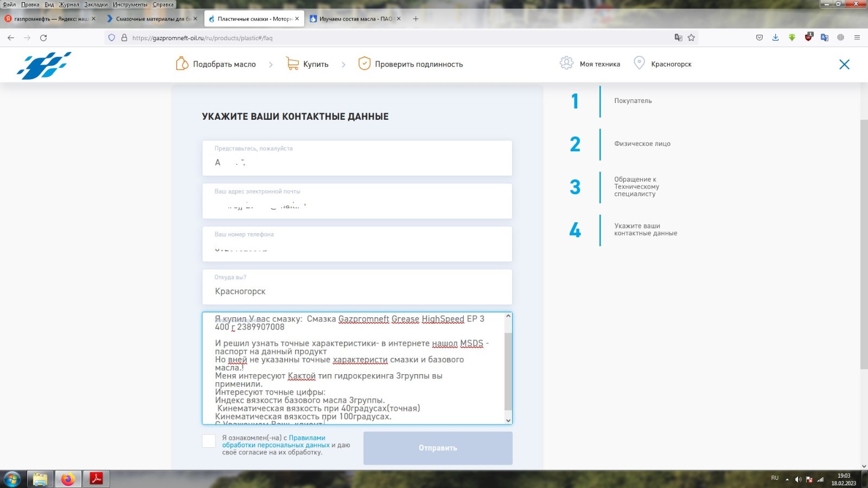The image size is (868, 488).
Task: Switch to газпромнефть Яндекс tab
Action: pos(50,18)
